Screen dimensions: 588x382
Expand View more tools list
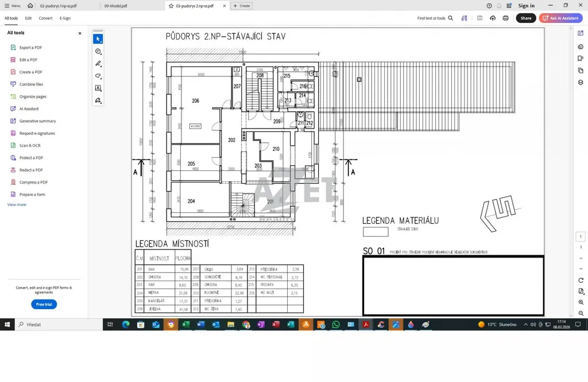point(17,205)
